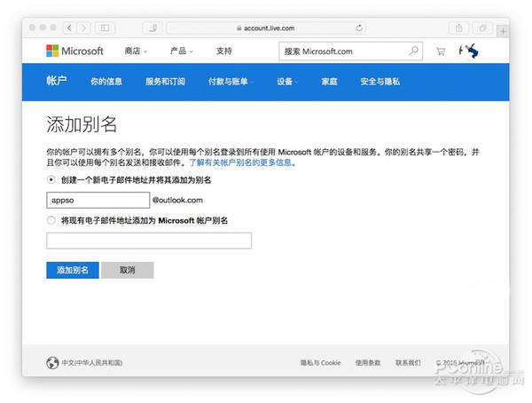Click the empty existing email address field
Viewport: 532px width, 403px height.
(149, 241)
